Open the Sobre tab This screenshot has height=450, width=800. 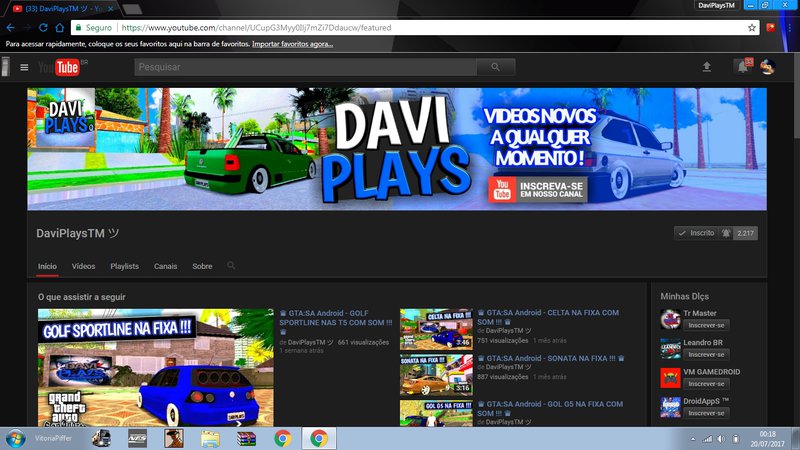202,266
